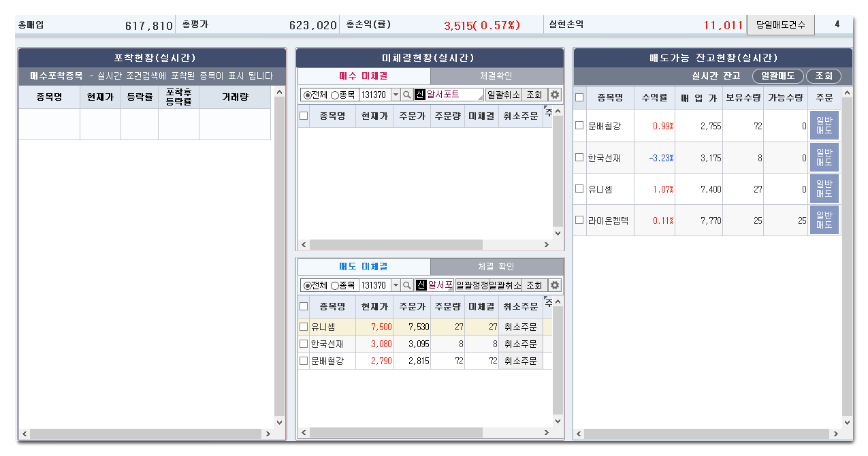The height and width of the screenshot is (456, 868).
Task: Select 종목 radio in 매수 미체결 panel
Action: click(334, 95)
